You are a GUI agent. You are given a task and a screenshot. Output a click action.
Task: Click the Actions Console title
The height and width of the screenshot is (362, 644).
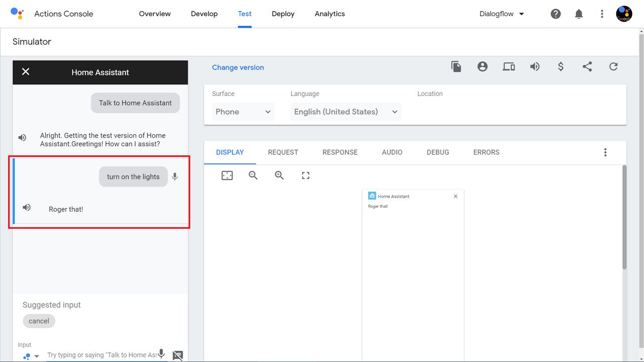tap(64, 14)
